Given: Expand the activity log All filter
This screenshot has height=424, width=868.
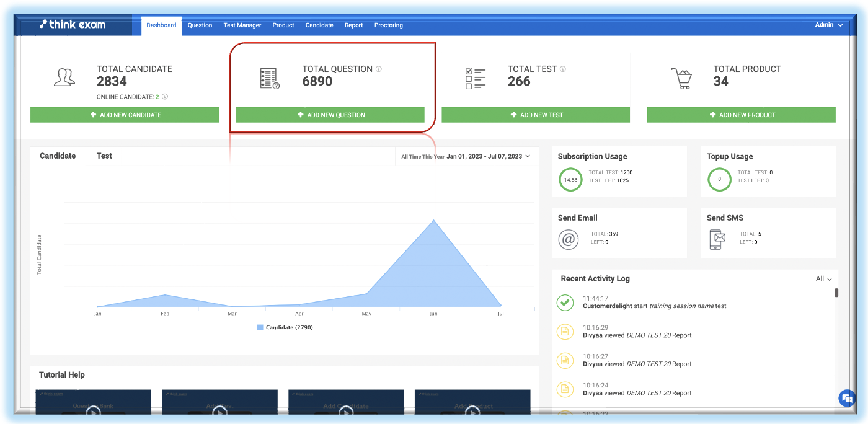Looking at the screenshot, I should (823, 279).
